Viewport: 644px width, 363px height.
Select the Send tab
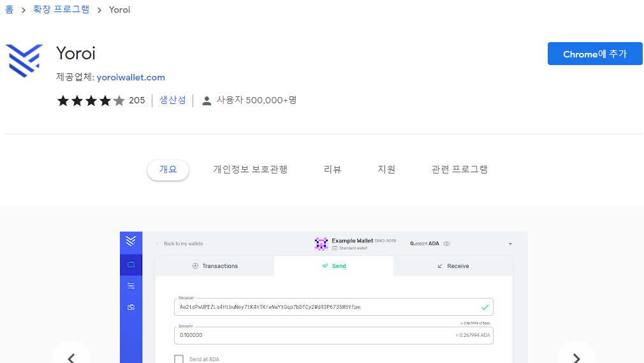click(x=334, y=266)
